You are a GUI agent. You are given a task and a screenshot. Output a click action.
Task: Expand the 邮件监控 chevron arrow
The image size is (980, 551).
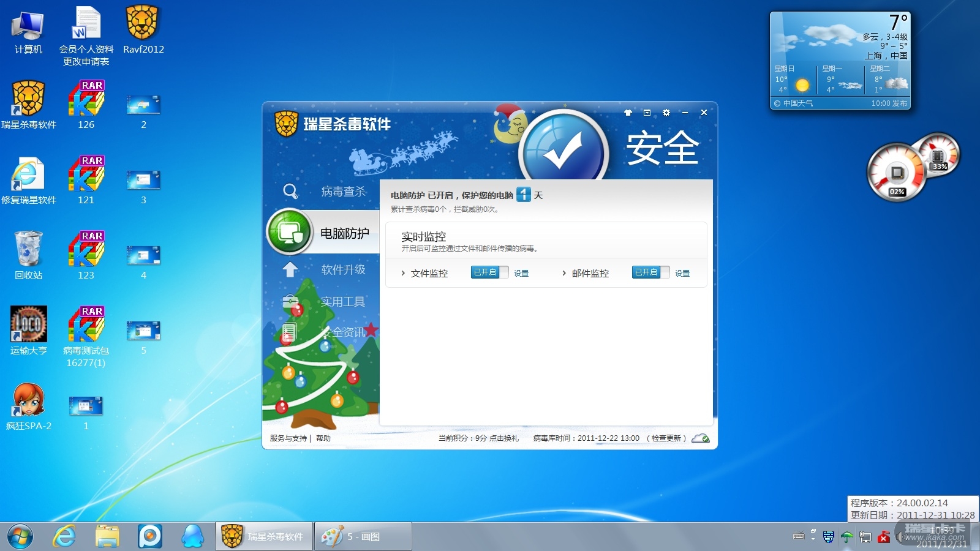[x=564, y=273]
